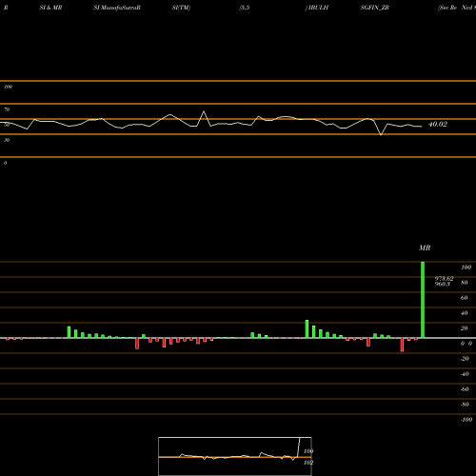Click the 80 label on MR axis
The width and height of the screenshot is (476, 476).
[x=465, y=283]
